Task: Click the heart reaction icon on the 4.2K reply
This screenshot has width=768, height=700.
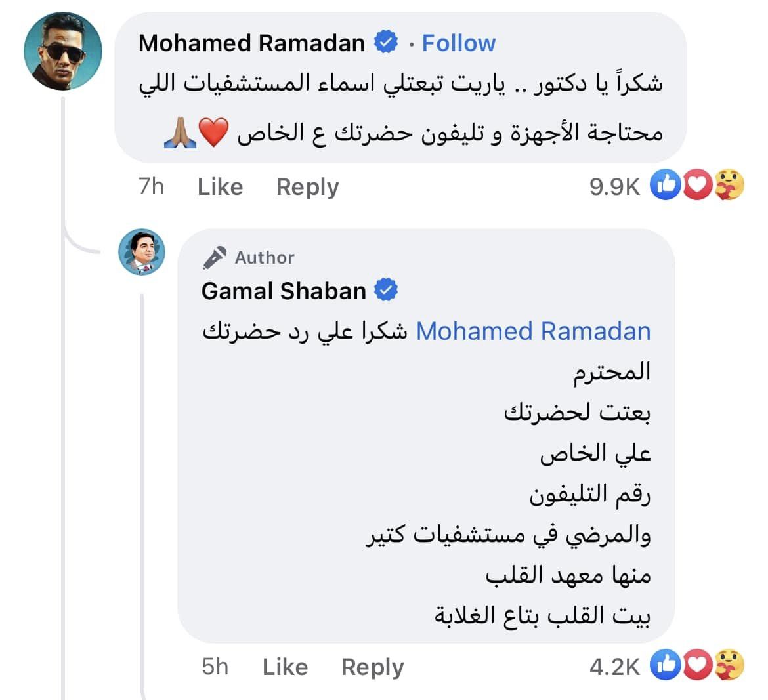Action: click(x=697, y=667)
